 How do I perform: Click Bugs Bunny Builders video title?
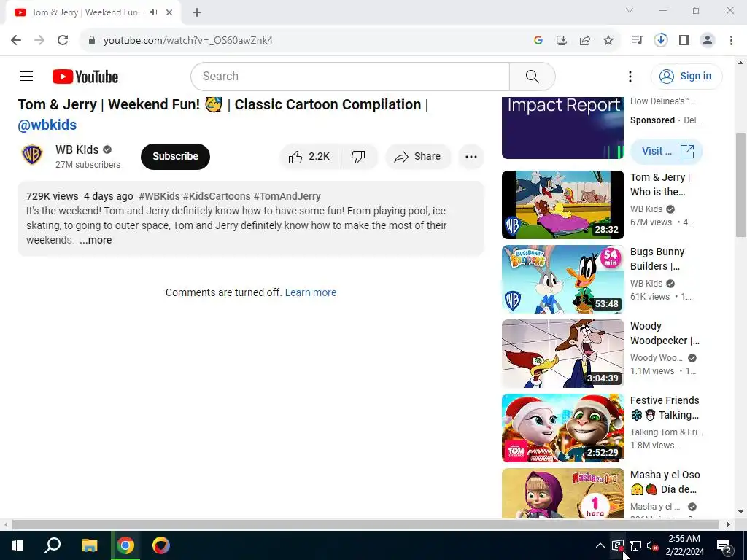pyautogui.click(x=657, y=259)
